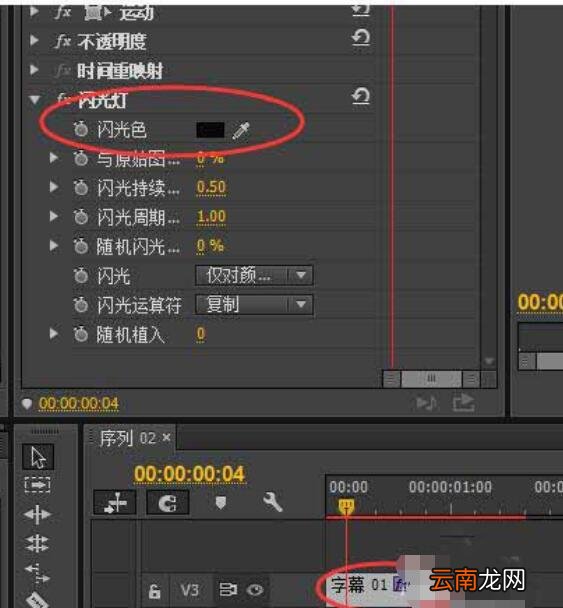Select the Selection arrow tool
Image resolution: width=563 pixels, height=608 pixels.
pyautogui.click(x=38, y=457)
